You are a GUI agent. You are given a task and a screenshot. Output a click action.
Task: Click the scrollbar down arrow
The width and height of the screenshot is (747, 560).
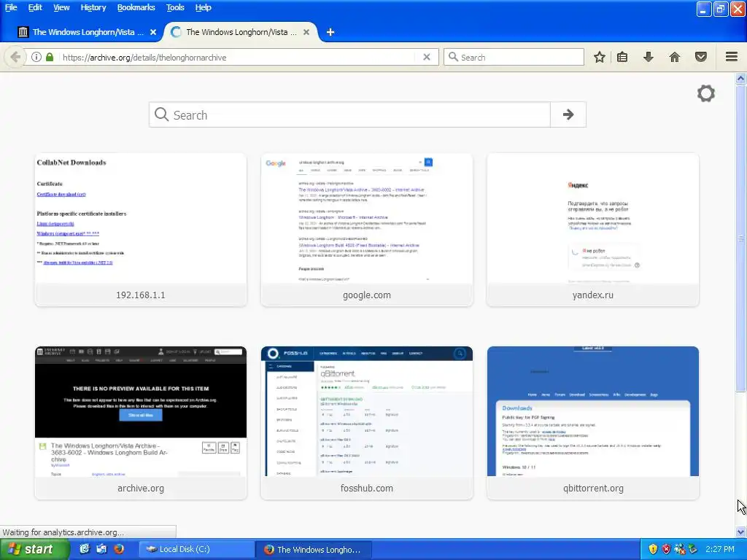[x=741, y=532]
